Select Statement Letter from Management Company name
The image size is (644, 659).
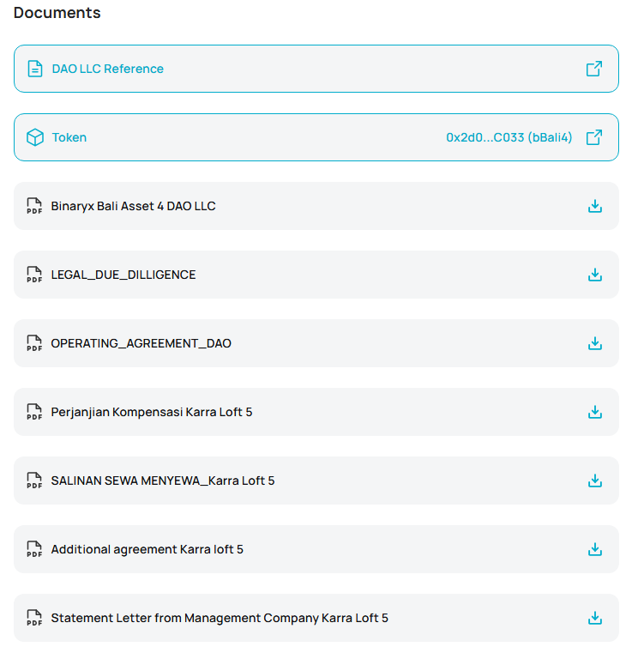(x=220, y=618)
